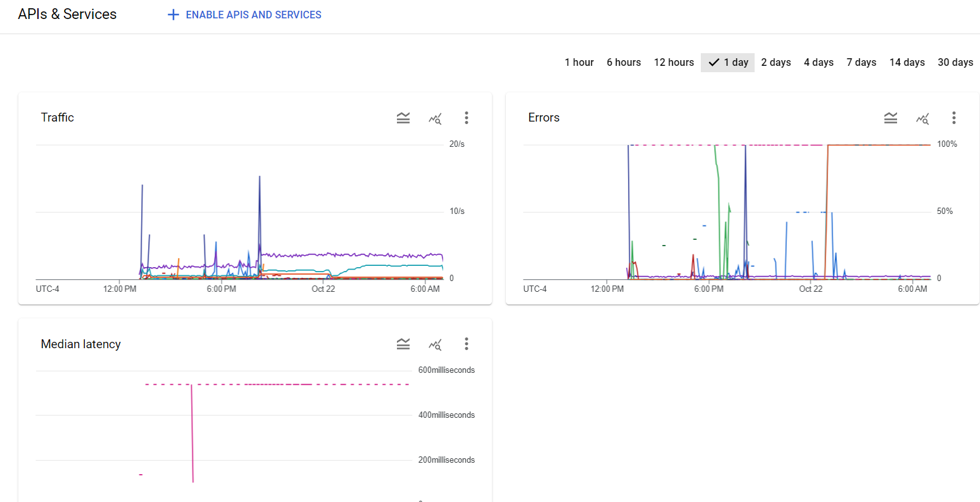Click the Traffic chart title
This screenshot has width=980, height=502.
point(58,117)
